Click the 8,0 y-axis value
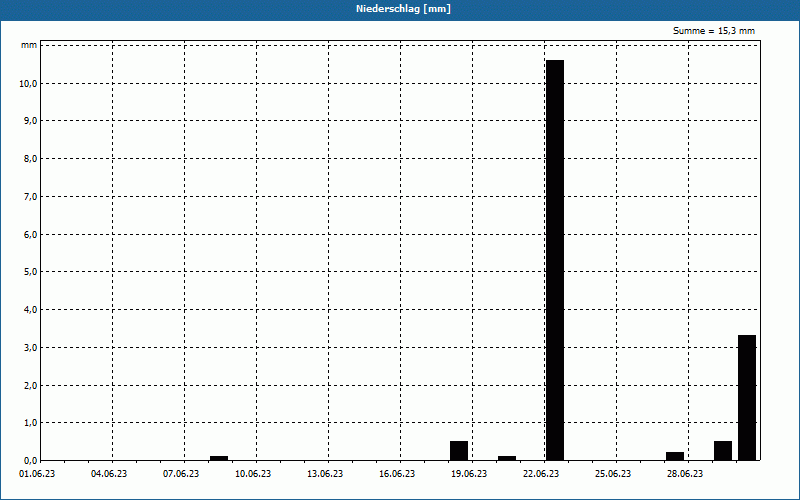 click(30, 159)
